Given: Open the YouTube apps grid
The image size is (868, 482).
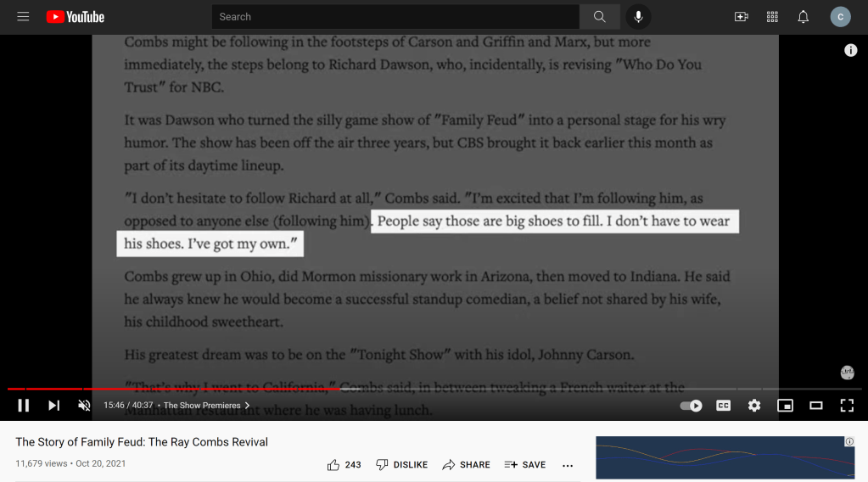Looking at the screenshot, I should (772, 17).
